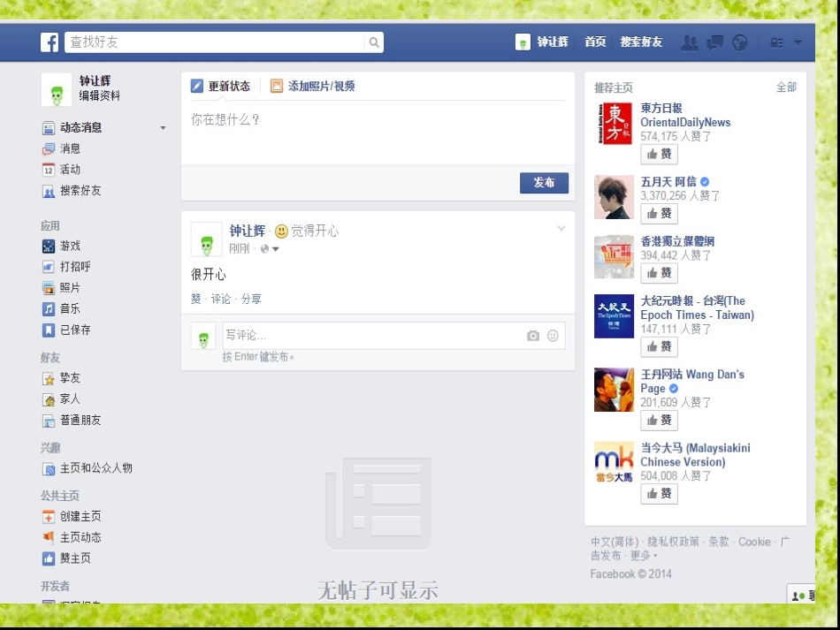Click the Facebook logo icon

tap(50, 42)
